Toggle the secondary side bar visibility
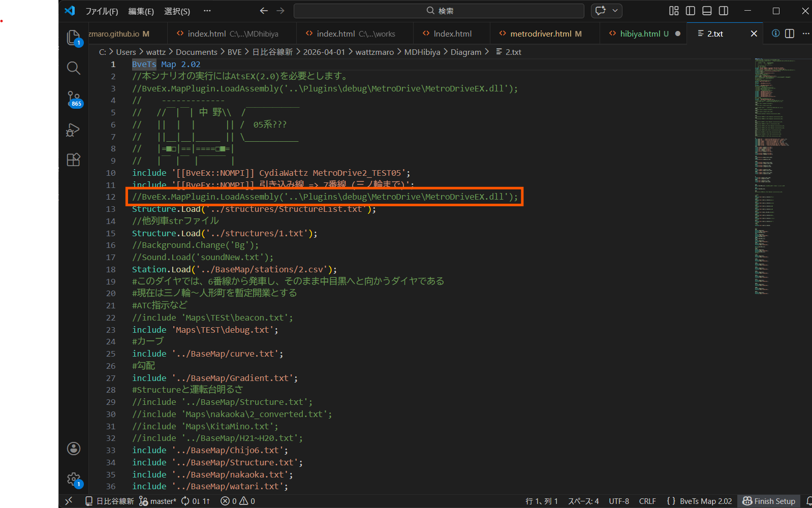 click(x=724, y=11)
